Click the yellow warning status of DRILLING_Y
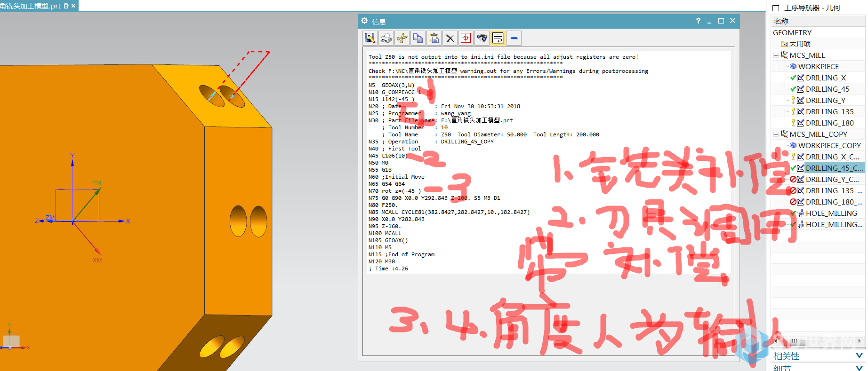The height and width of the screenshot is (371, 868). click(793, 100)
